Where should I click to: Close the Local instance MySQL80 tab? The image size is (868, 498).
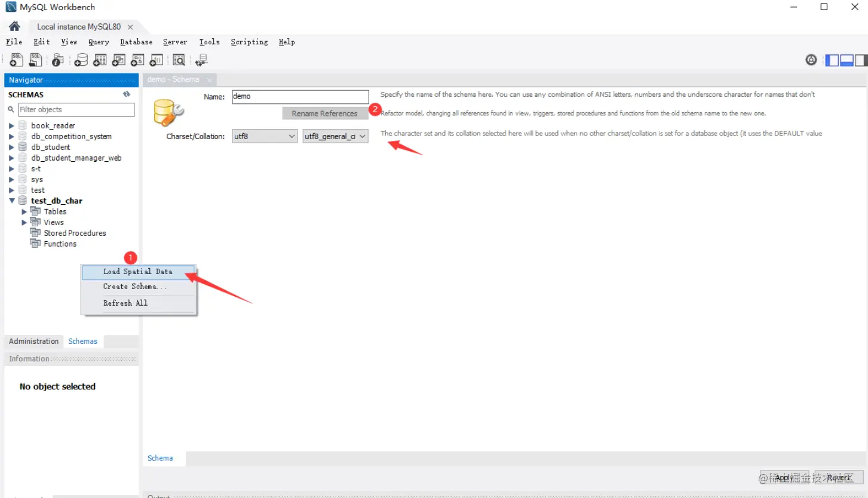click(x=130, y=27)
